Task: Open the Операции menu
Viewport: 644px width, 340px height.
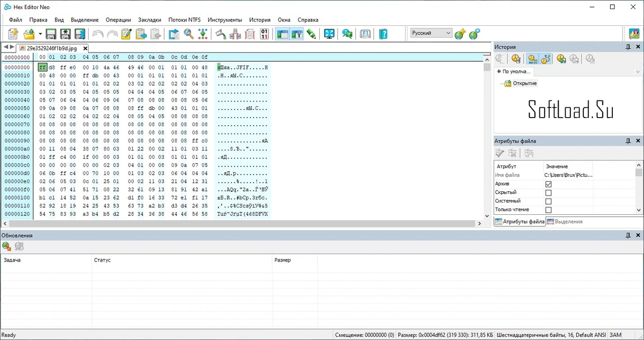Action: coord(118,20)
